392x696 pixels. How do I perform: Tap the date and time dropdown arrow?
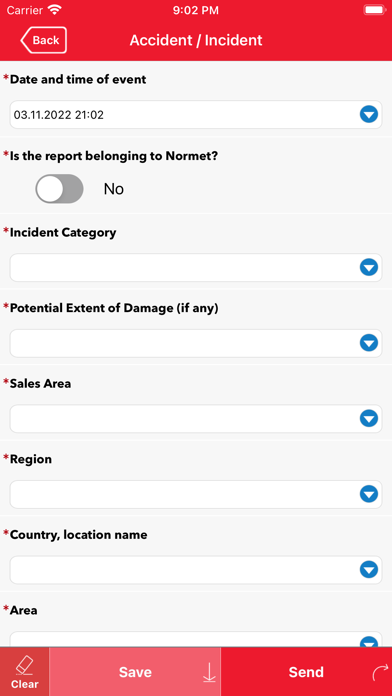[x=368, y=115]
